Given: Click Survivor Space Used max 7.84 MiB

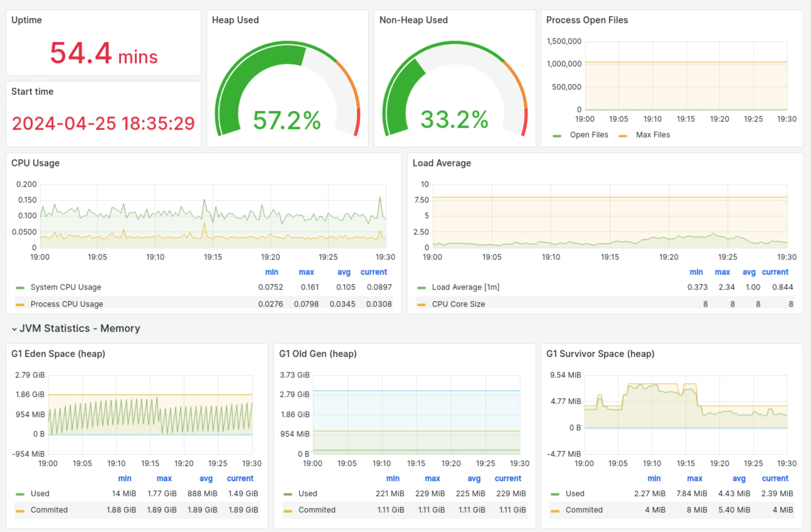Looking at the screenshot, I should 692,493.
